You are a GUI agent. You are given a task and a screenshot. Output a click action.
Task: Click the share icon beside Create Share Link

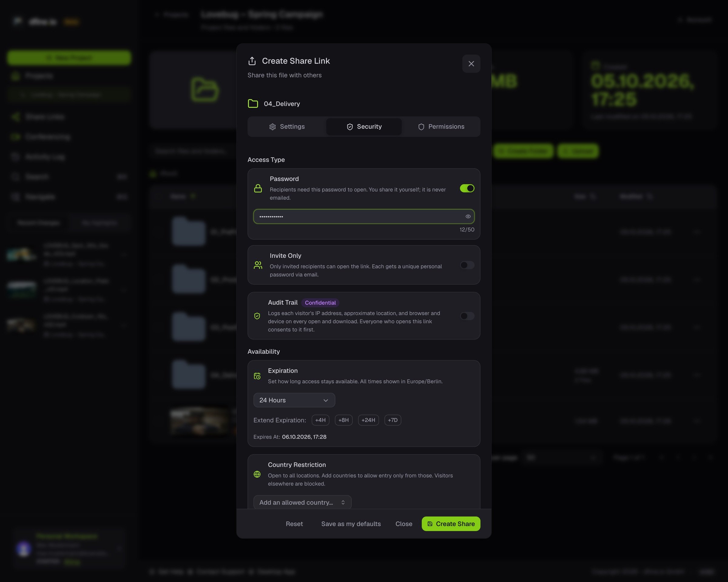[252, 61]
